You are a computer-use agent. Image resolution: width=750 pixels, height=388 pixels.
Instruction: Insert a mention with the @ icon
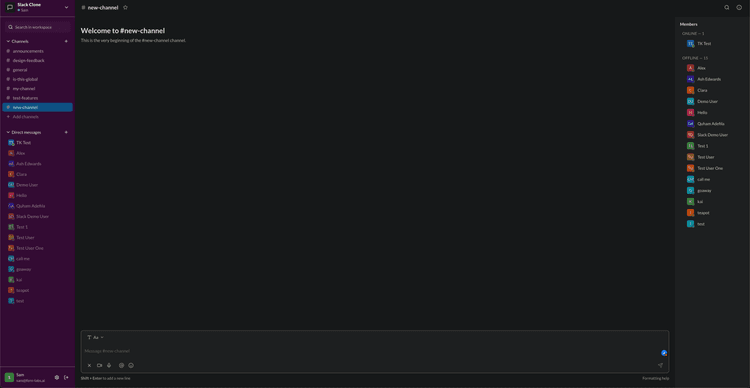click(121, 366)
